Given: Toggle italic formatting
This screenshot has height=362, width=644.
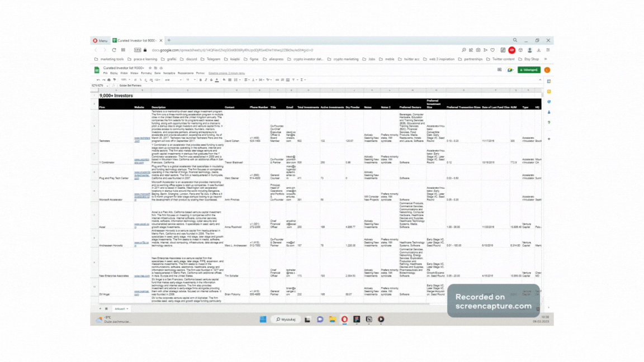Looking at the screenshot, I should point(206,80).
